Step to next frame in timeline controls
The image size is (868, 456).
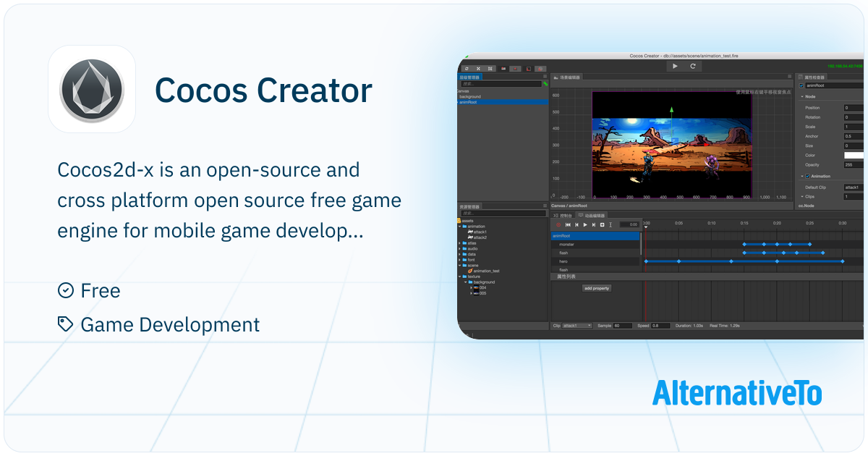594,225
